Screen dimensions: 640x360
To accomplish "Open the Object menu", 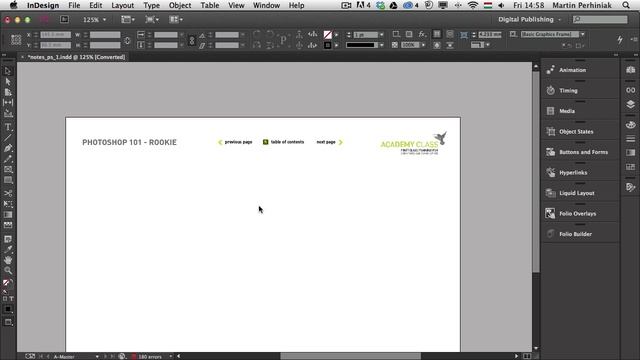I will click(180, 5).
